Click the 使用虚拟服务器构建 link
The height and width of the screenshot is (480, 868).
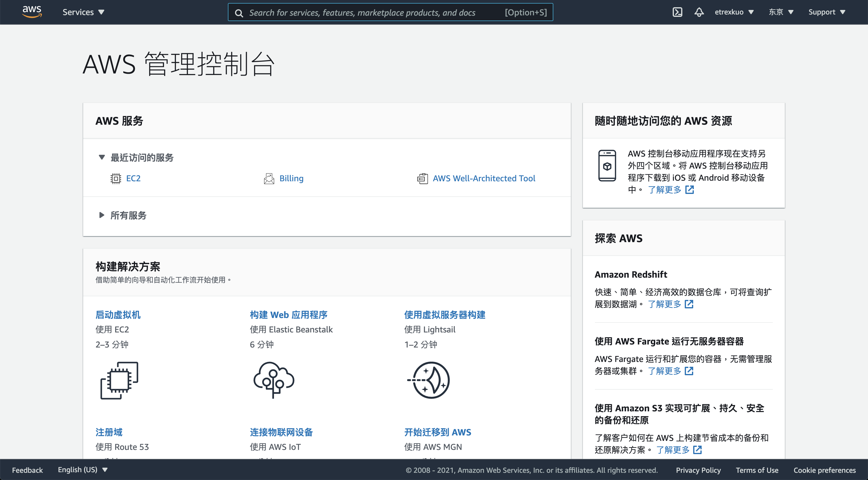click(x=445, y=315)
